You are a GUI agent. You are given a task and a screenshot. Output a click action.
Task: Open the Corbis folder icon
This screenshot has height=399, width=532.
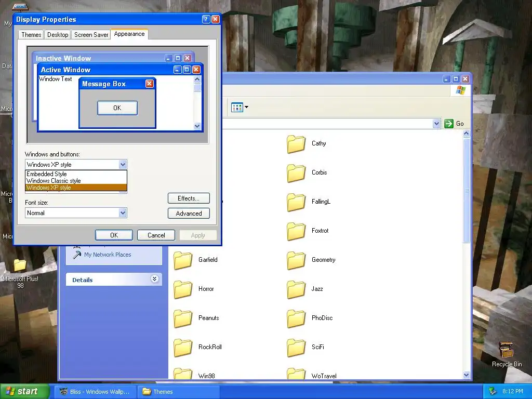296,173
